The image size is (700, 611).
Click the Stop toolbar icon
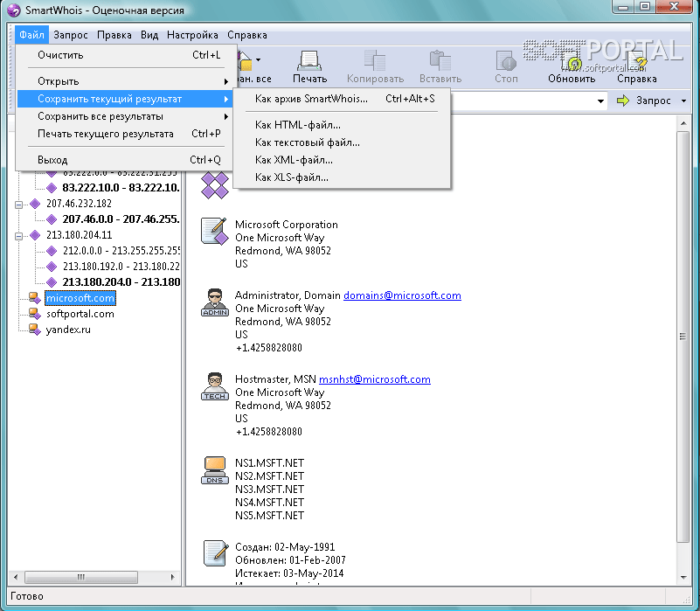pos(506,60)
